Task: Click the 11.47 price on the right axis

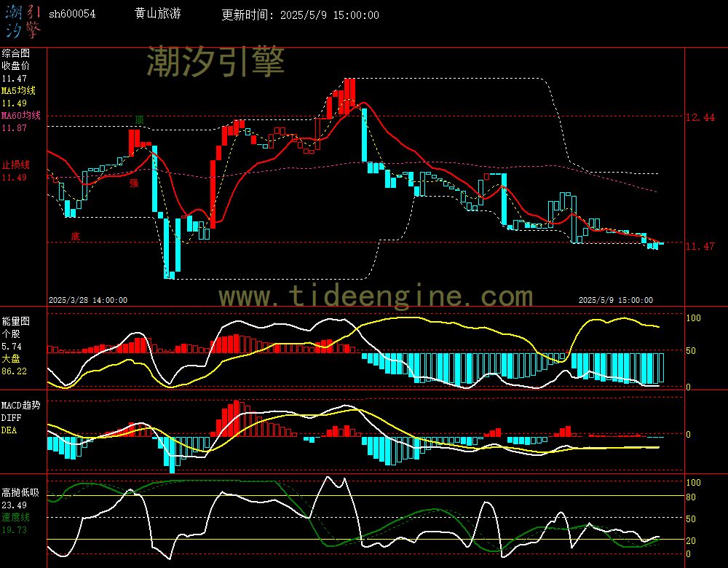Action: click(700, 246)
